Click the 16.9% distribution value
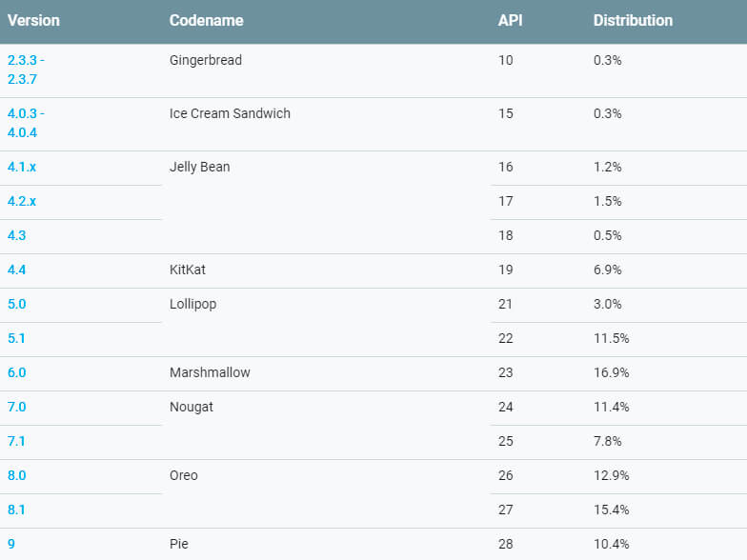Viewport: 747px width, 560px height. click(611, 372)
